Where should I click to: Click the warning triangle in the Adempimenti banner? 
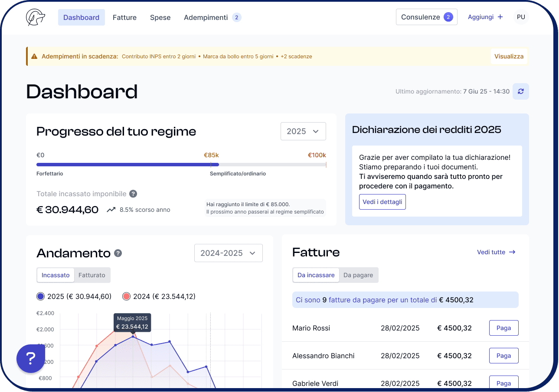click(34, 56)
